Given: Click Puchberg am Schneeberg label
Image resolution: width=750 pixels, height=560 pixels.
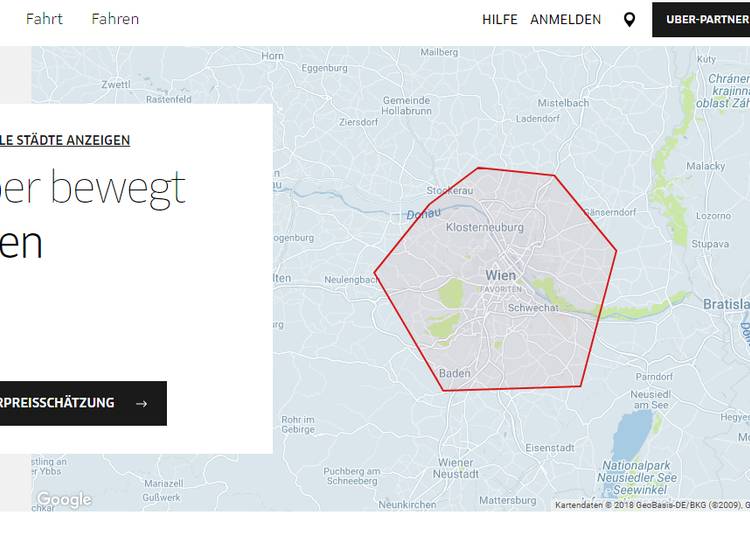Looking at the screenshot, I should tap(352, 476).
